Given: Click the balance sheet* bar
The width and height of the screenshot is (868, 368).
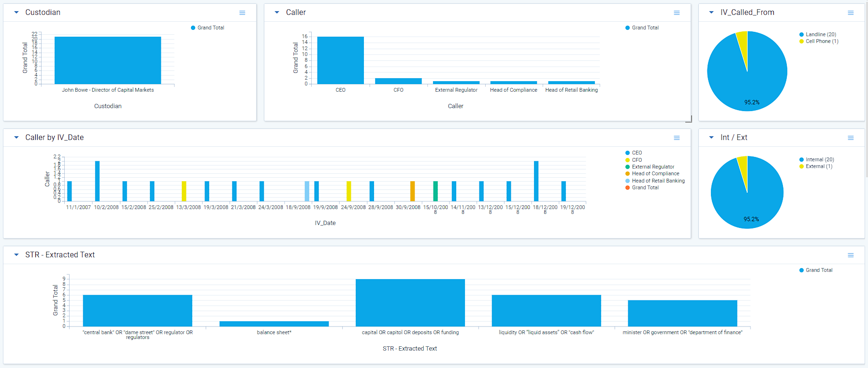Looking at the screenshot, I should pos(274,324).
